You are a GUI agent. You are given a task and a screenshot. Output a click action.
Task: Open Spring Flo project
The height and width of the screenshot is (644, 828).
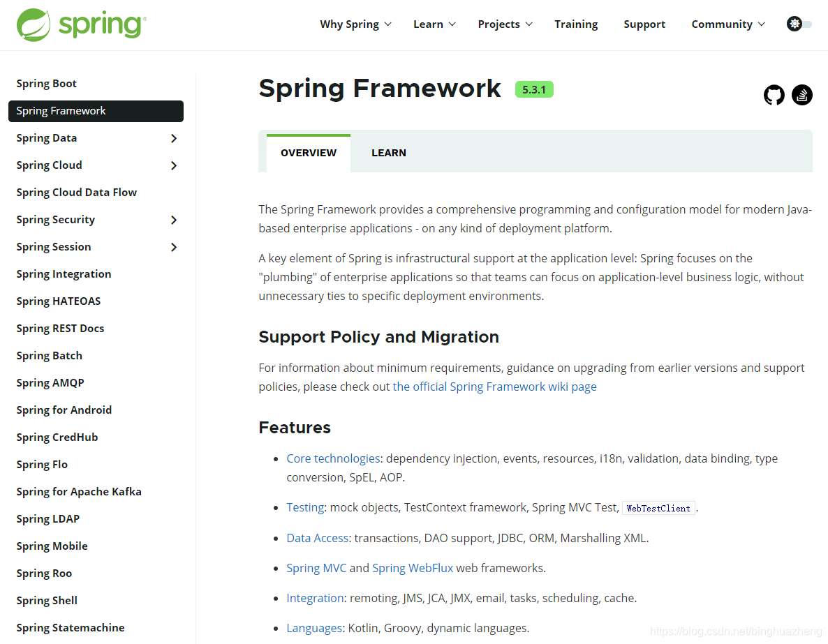(x=42, y=465)
